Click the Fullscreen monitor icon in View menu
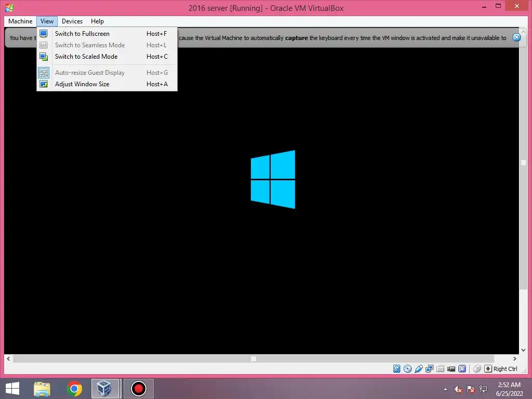532x399 pixels. point(44,34)
